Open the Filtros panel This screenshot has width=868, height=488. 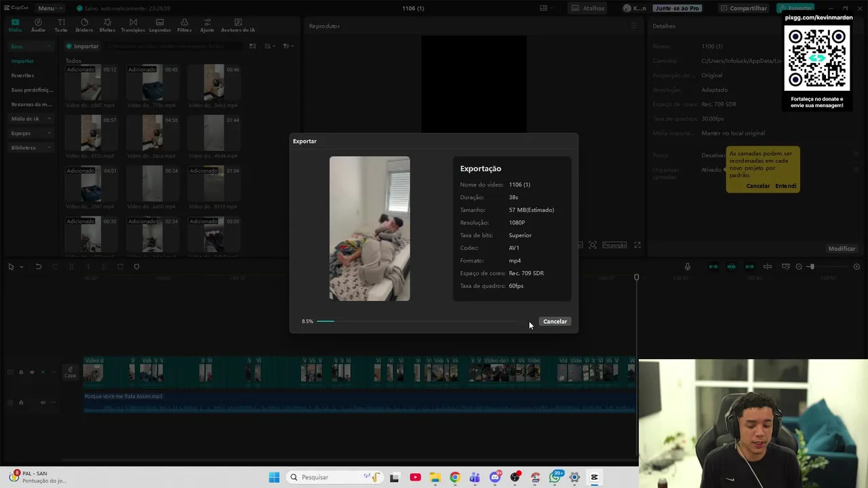pyautogui.click(x=184, y=26)
